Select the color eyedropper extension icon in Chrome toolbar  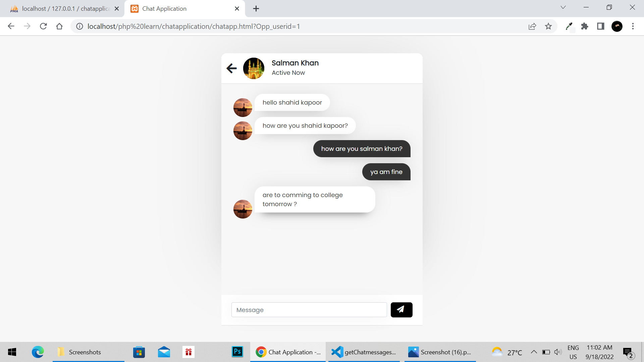(569, 26)
